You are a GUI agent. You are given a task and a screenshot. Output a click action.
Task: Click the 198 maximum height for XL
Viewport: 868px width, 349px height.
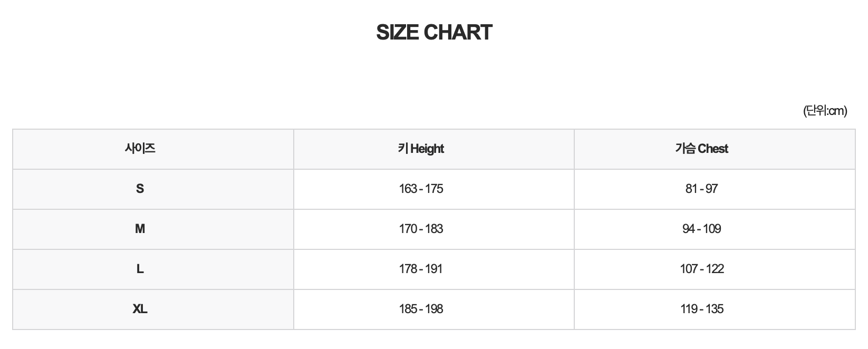434,309
